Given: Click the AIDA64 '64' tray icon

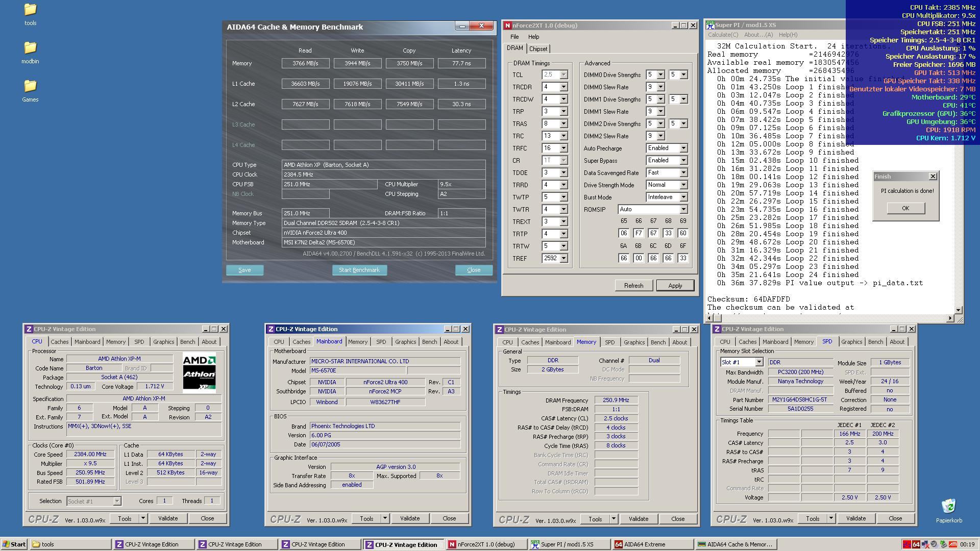Looking at the screenshot, I should click(x=916, y=544).
